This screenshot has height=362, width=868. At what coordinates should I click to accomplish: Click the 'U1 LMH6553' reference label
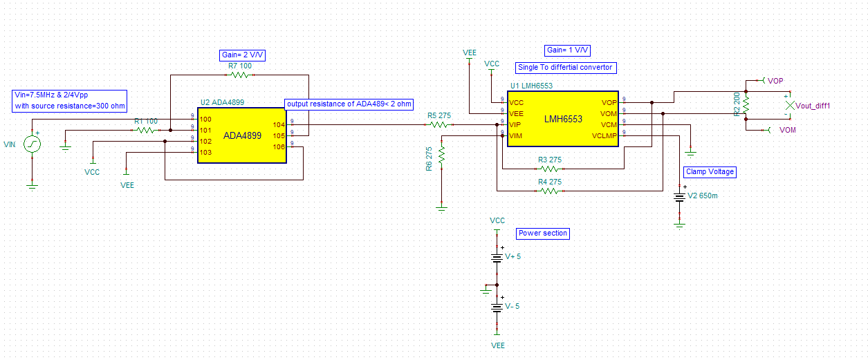pos(531,86)
